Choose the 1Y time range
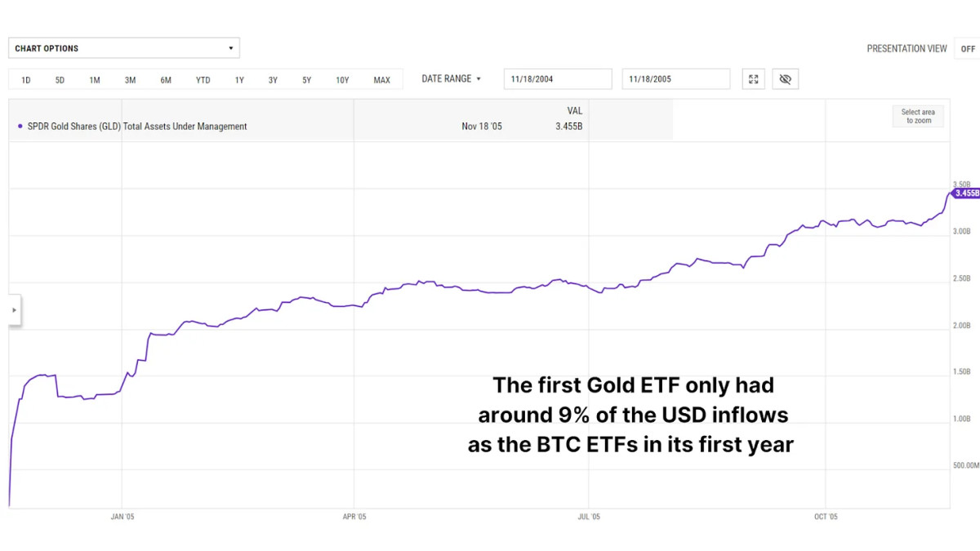The width and height of the screenshot is (980, 551). 239,80
